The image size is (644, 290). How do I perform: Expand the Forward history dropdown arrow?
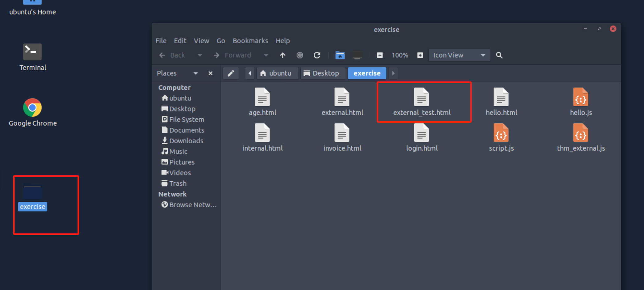[266, 55]
